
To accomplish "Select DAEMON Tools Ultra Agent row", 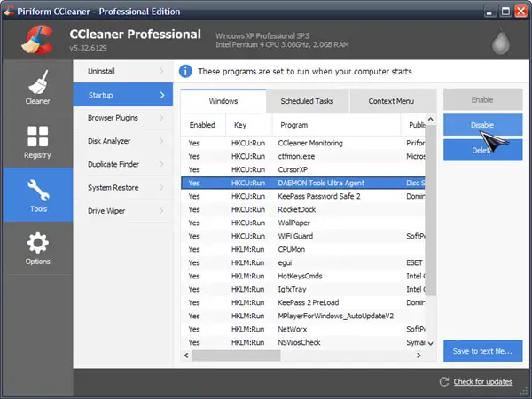I will point(303,183).
